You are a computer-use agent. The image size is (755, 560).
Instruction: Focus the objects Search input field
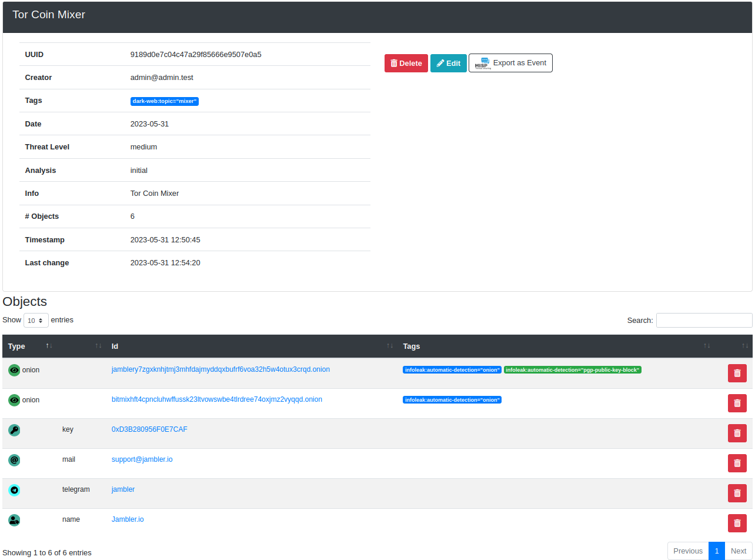(704, 321)
